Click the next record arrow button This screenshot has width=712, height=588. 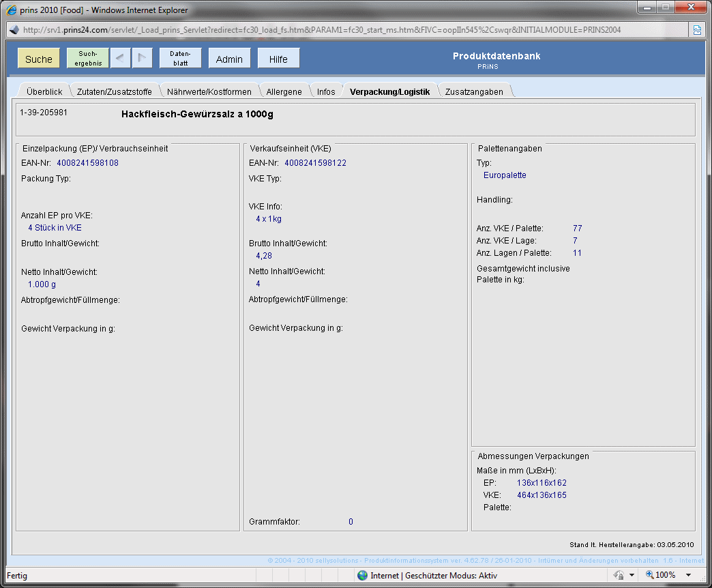click(142, 59)
